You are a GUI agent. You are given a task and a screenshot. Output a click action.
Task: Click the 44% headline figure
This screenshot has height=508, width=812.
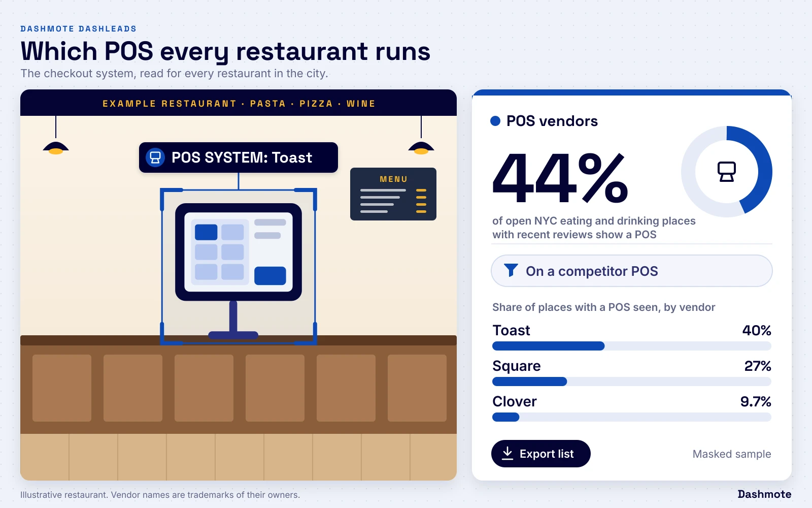click(560, 178)
